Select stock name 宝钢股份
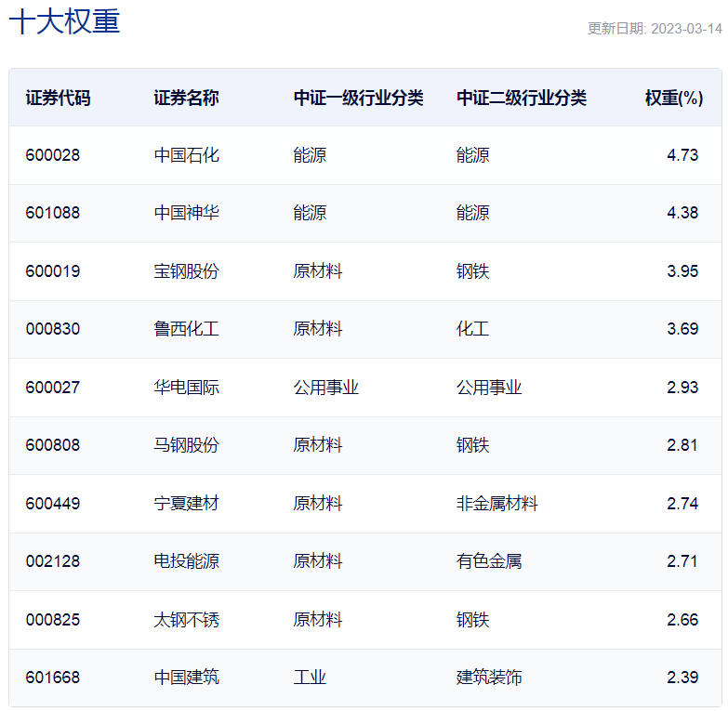The height and width of the screenshot is (711, 728). [186, 271]
